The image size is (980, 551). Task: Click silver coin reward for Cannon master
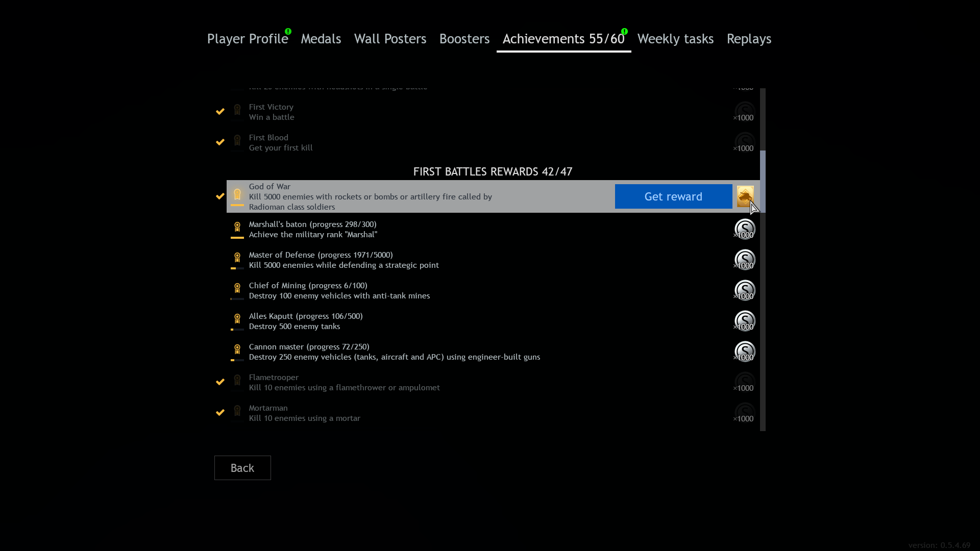[745, 352]
